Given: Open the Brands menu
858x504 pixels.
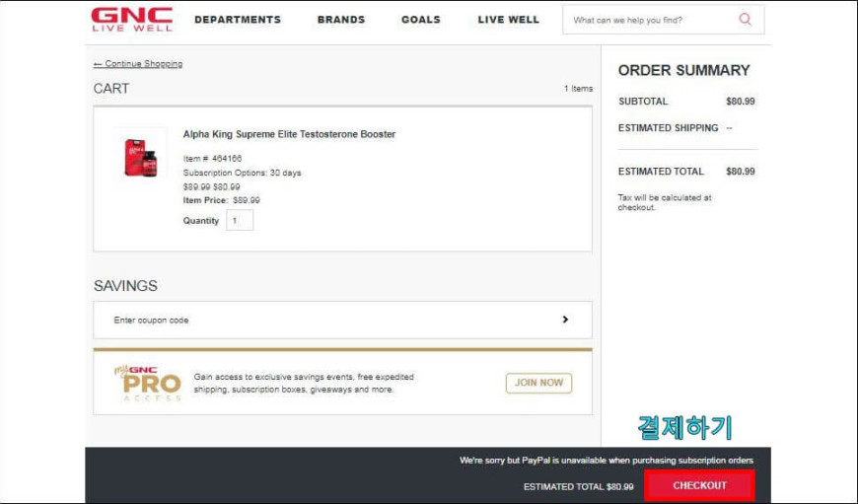Looking at the screenshot, I should click(341, 20).
